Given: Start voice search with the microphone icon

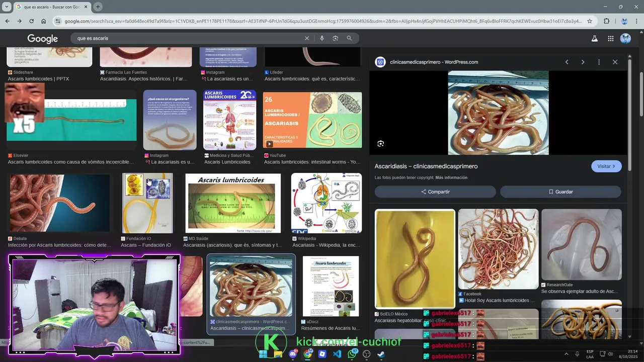Looking at the screenshot, I should coord(322,38).
